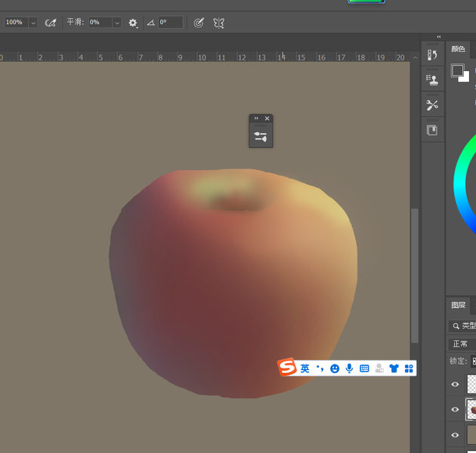Viewport: 476px width, 453px height.
Task: Open the Clone Source stamp panel icon
Action: pyautogui.click(x=432, y=80)
